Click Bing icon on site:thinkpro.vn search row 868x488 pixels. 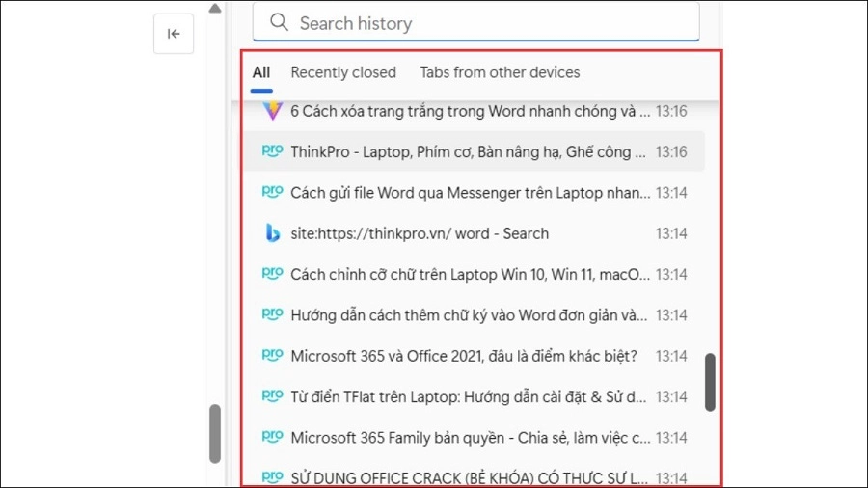coord(272,233)
